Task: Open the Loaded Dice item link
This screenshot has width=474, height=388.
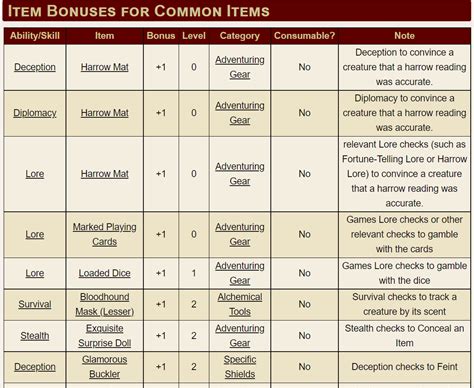Action: (104, 273)
